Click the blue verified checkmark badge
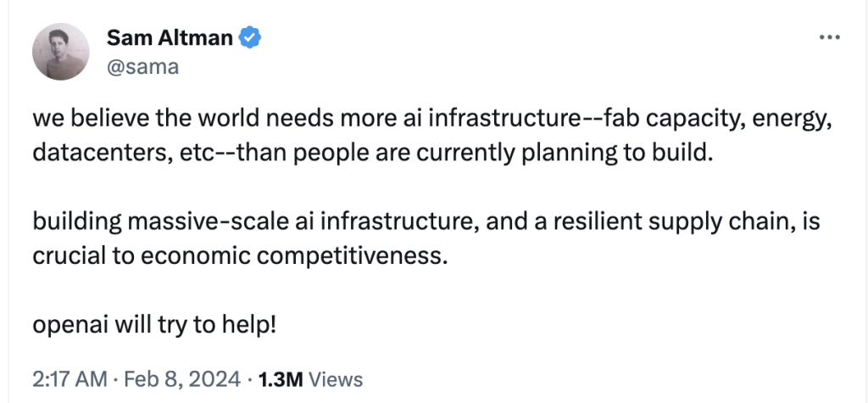Image resolution: width=868 pixels, height=403 pixels. pyautogui.click(x=250, y=37)
